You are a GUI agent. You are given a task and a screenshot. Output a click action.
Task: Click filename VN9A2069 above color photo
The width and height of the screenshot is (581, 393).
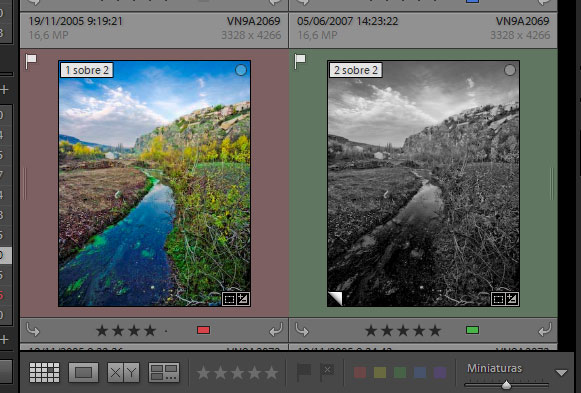click(x=253, y=21)
